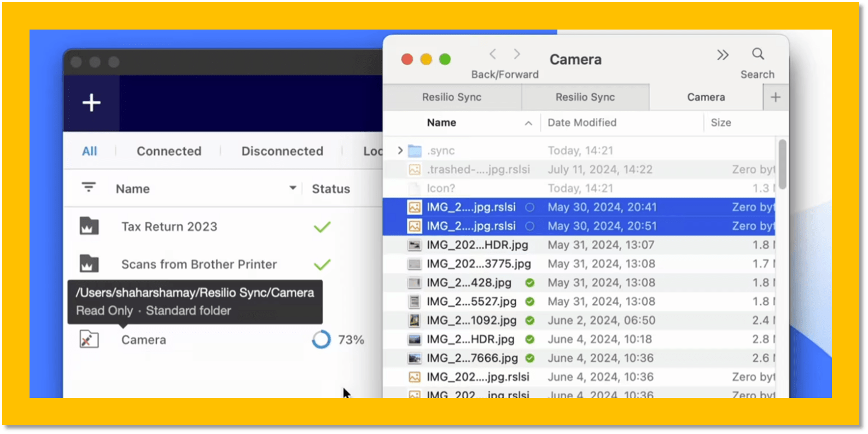This screenshot has height=434, width=868.
Task: Click the Camera sync progress circle at 73%
Action: [322, 339]
